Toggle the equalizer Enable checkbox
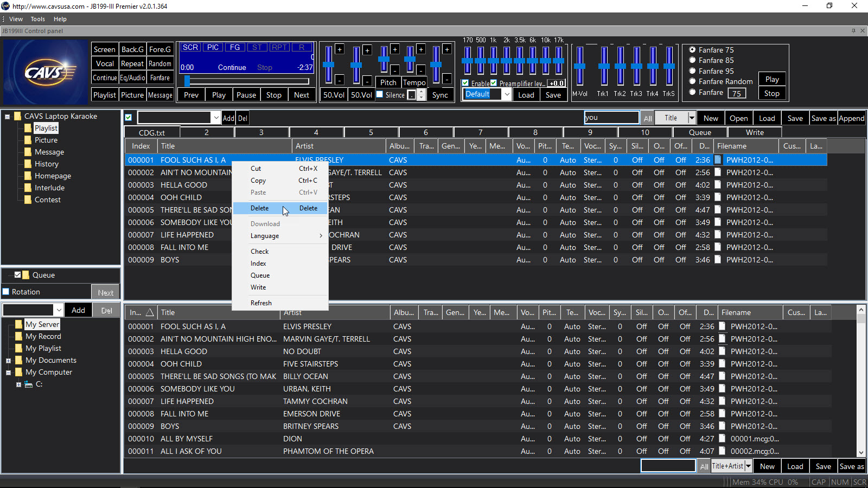The image size is (868, 488). [465, 83]
